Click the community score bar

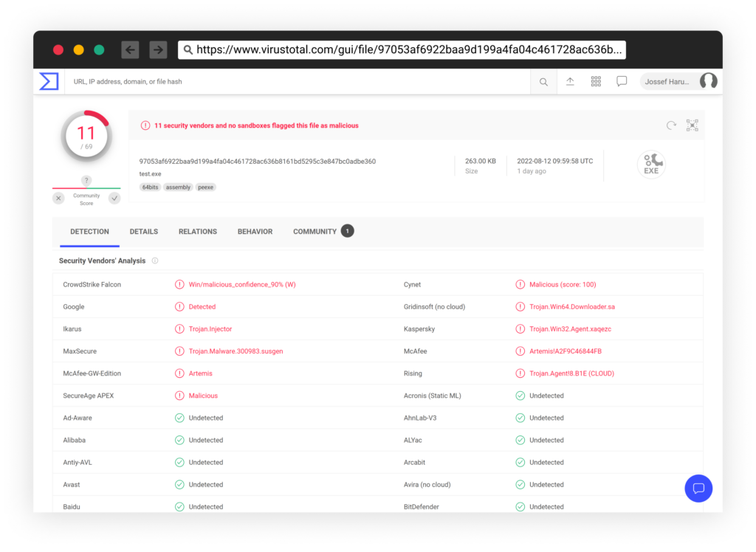click(x=86, y=188)
